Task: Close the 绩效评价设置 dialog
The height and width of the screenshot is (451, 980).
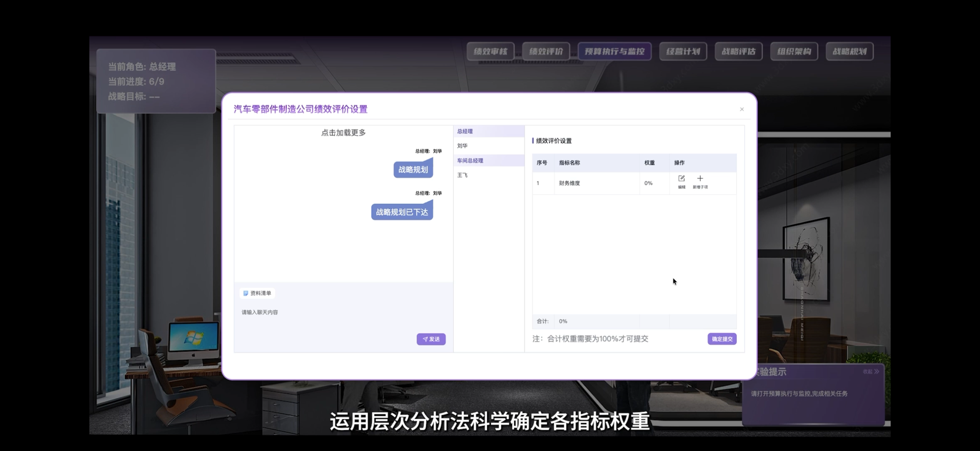Action: (x=742, y=109)
